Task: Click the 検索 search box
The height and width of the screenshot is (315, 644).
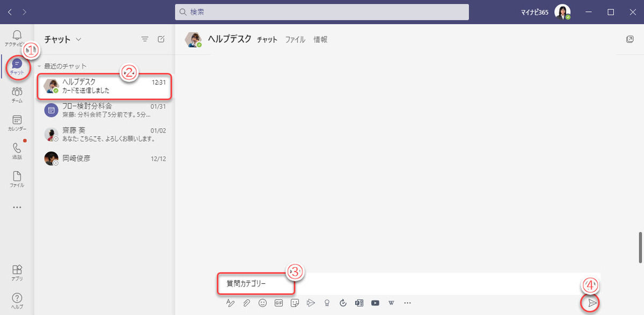Action: 322,11
